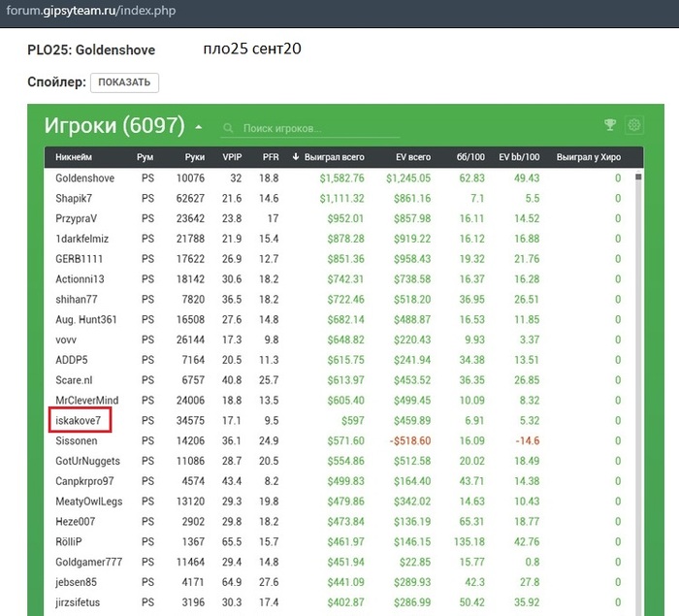Click the sort arrow beside Выиграл всего
679x616 pixels.
tap(296, 157)
